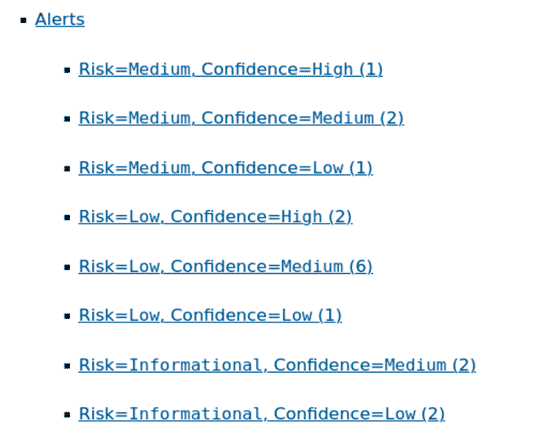Jump to Risk=Low, Confidence=Medium (6) alerts
The height and width of the screenshot is (447, 533).
(226, 267)
